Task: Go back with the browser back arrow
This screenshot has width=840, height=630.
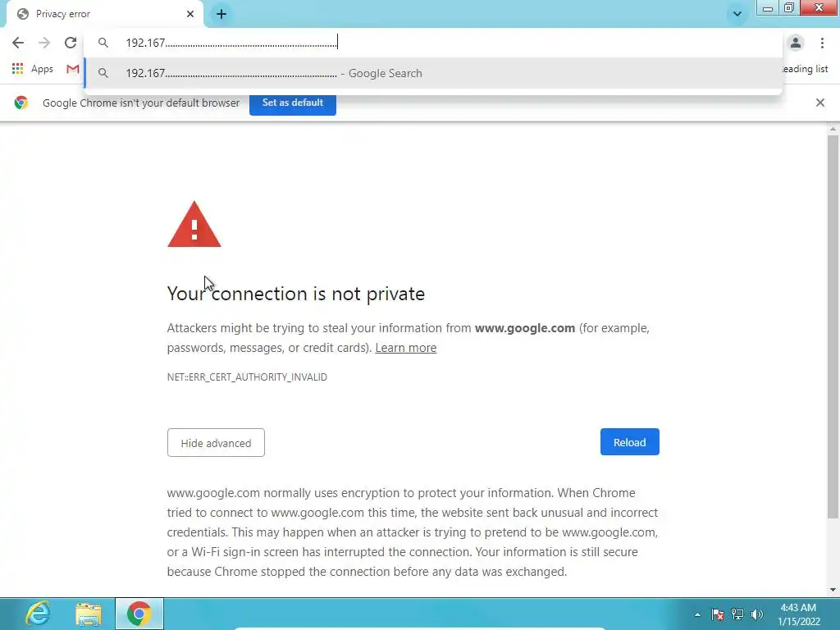Action: coord(18,43)
